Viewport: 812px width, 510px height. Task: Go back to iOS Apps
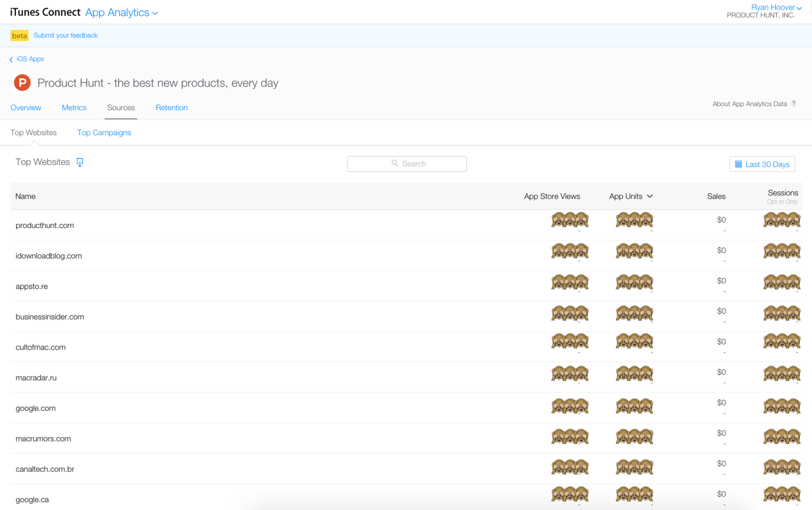pos(30,59)
